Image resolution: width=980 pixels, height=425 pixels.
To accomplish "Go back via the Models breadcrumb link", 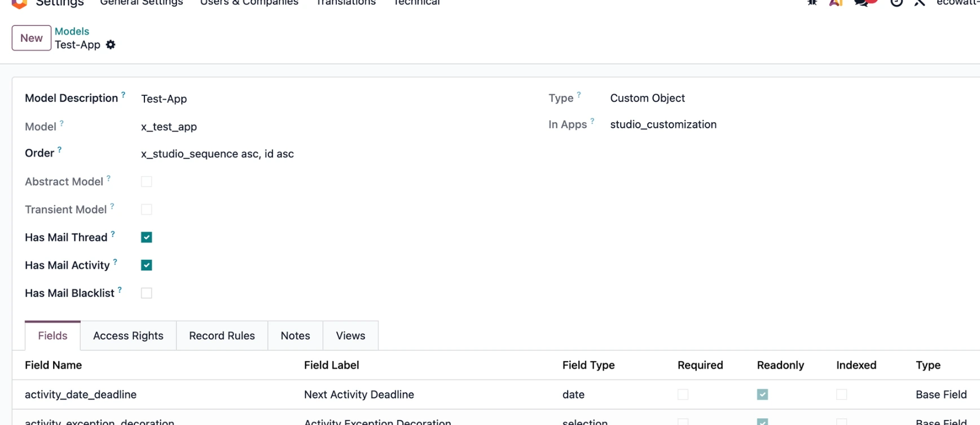I will tap(72, 31).
